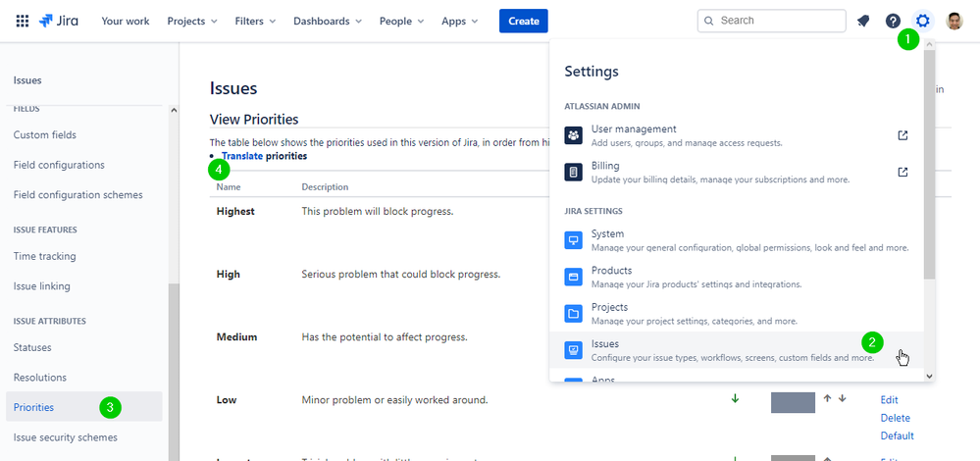Select Products in the Settings menu

(x=737, y=277)
